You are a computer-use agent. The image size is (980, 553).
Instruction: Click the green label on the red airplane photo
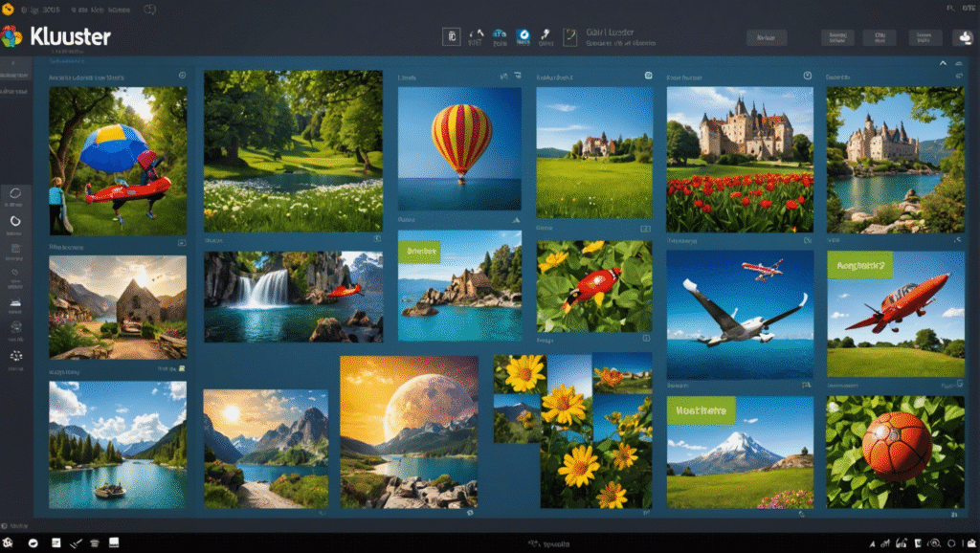tap(858, 263)
